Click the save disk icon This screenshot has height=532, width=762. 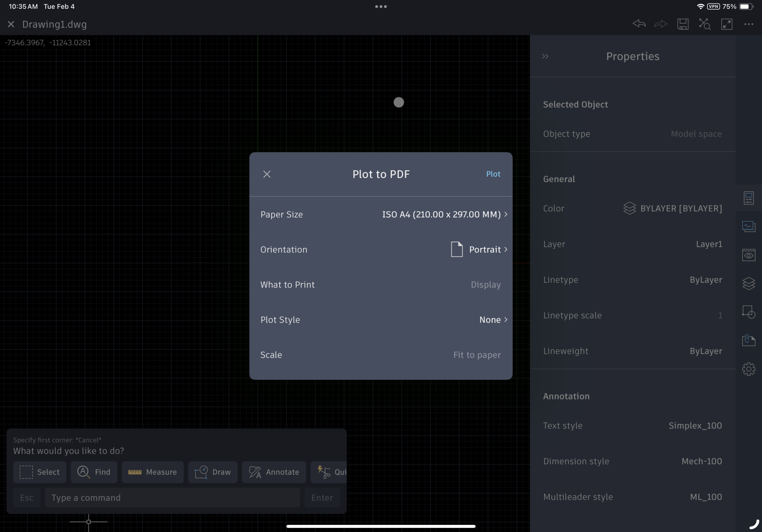coord(683,24)
